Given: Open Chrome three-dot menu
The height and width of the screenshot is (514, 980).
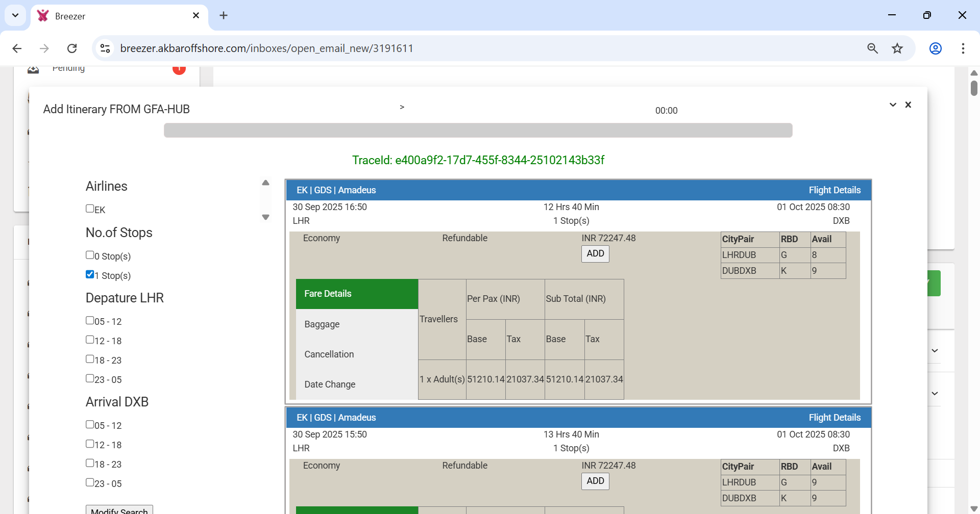Looking at the screenshot, I should click(963, 48).
